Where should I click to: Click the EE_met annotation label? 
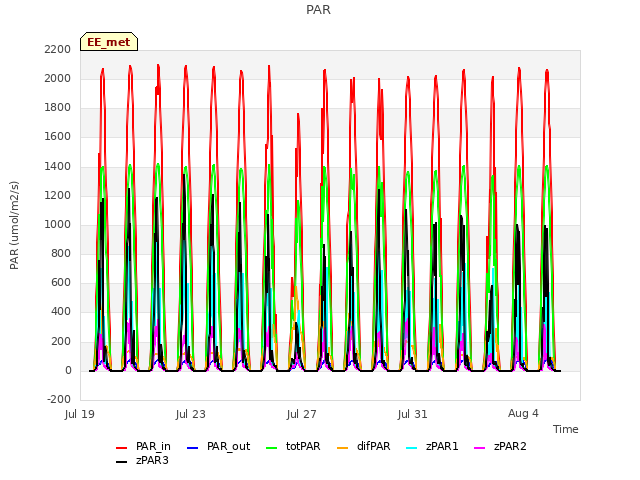[109, 42]
